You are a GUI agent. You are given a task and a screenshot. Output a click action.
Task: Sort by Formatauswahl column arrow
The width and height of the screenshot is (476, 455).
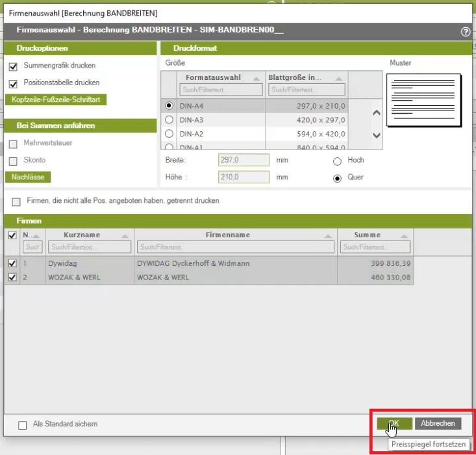tap(257, 78)
